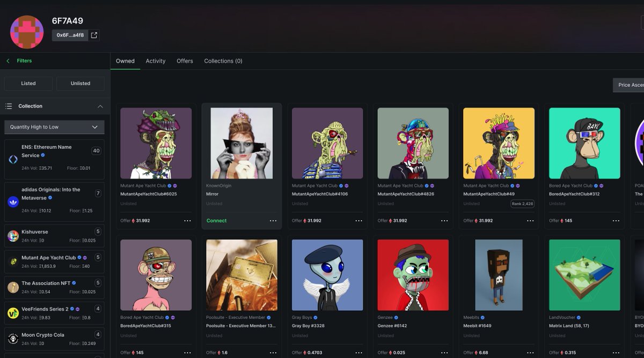Click the Filters label
644x358 pixels.
(24, 61)
